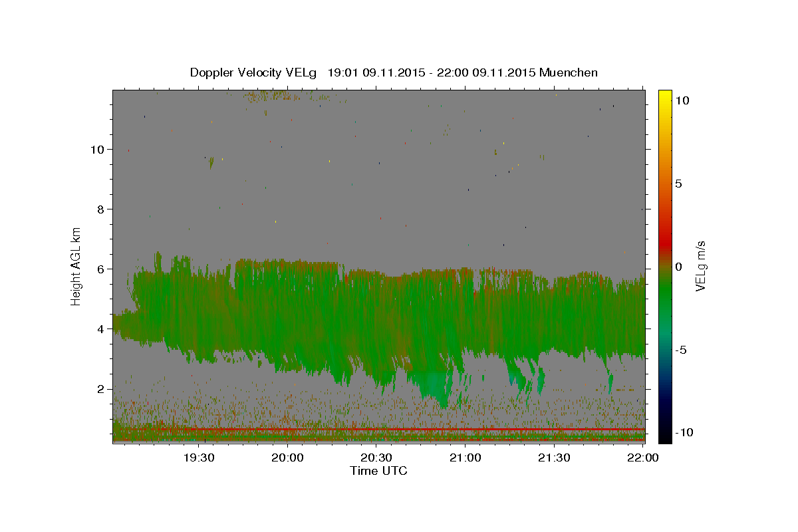798x532 pixels.
Task: Click the height tick label 4
Action: click(x=100, y=329)
